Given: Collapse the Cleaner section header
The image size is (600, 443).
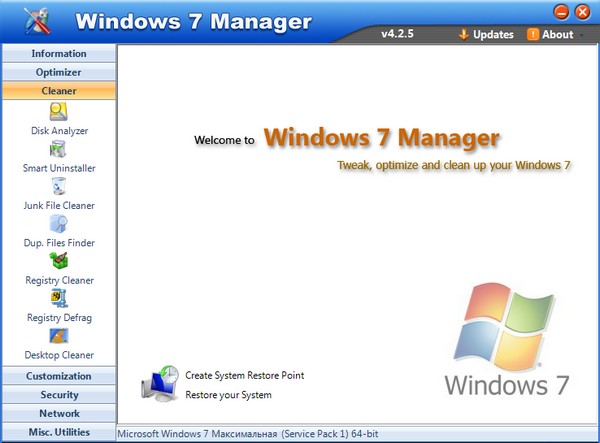Looking at the screenshot, I should [58, 91].
